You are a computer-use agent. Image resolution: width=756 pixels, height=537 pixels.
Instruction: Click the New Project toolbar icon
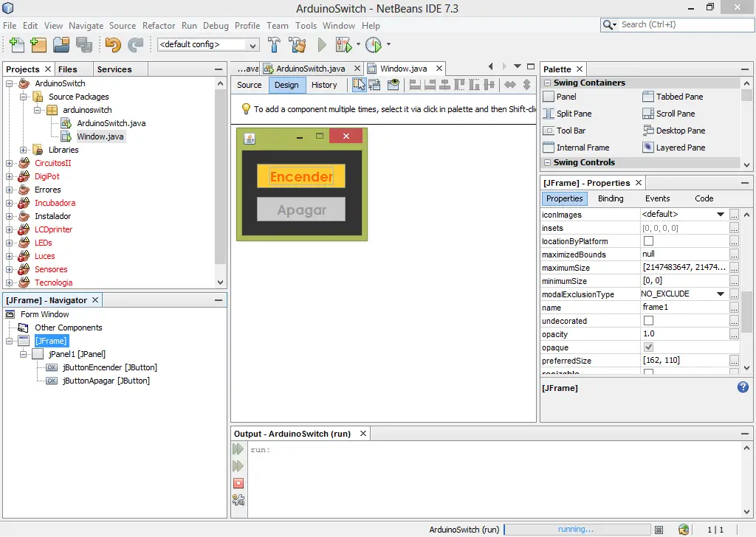pyautogui.click(x=39, y=45)
